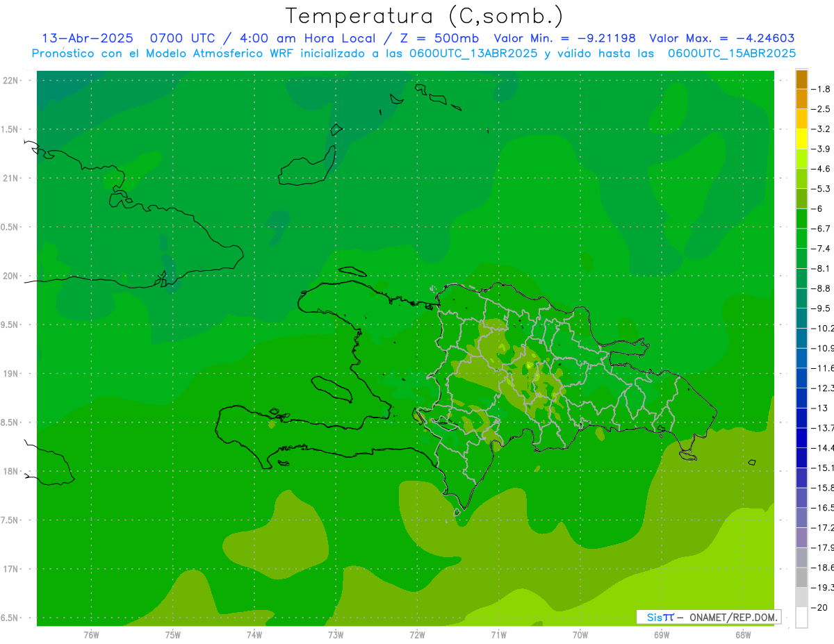Viewport: 834px width, 644px height.
Task: Click the '-3.2' colorbar value
Action: point(821,129)
